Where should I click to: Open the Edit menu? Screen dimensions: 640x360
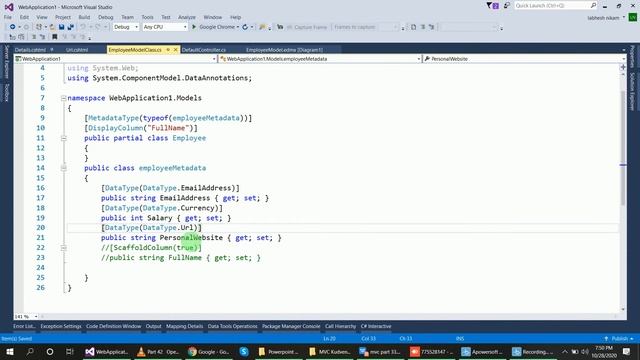pos(24,17)
